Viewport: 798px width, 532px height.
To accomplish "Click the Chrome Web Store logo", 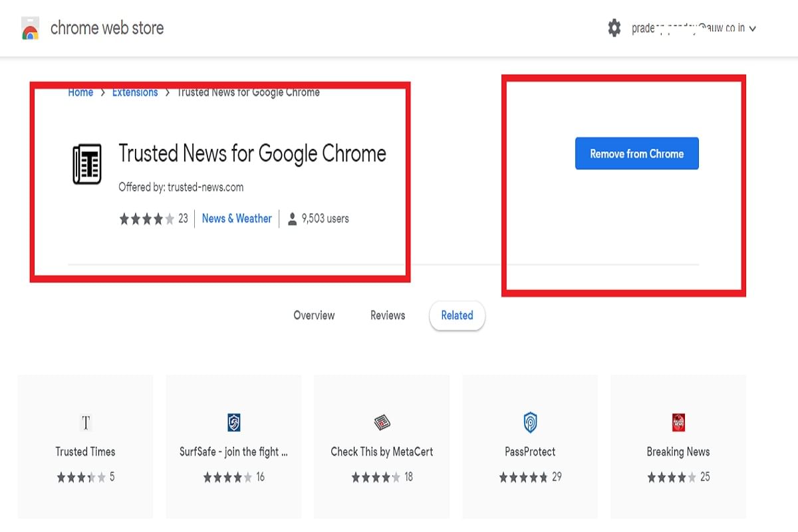I will tap(29, 29).
